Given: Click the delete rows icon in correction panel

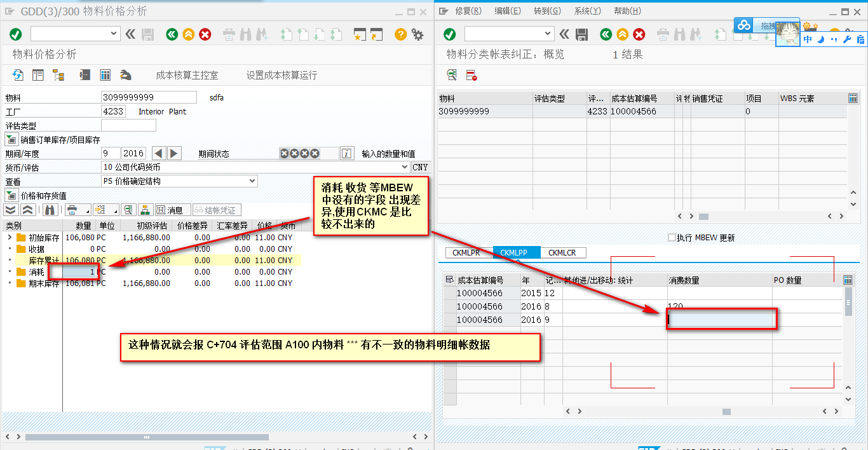Looking at the screenshot, I should (471, 74).
